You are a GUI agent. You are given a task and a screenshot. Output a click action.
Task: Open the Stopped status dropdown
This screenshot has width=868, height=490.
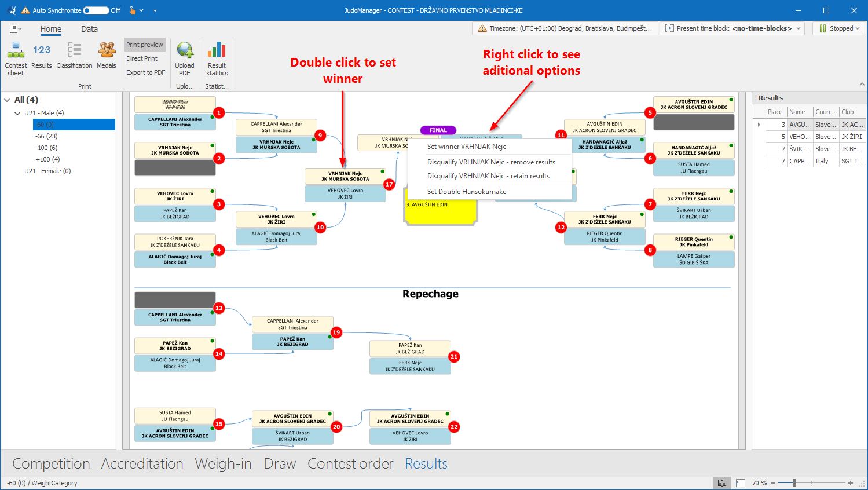click(839, 28)
